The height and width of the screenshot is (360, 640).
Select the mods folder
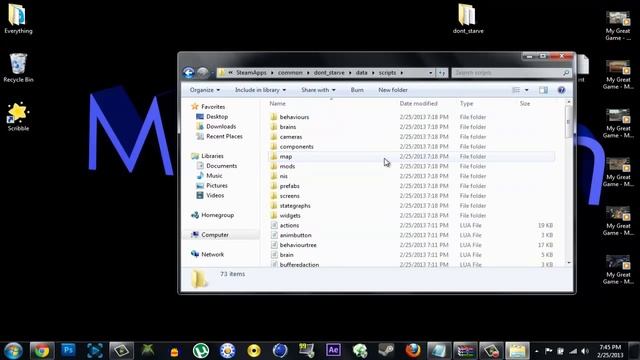coord(287,166)
